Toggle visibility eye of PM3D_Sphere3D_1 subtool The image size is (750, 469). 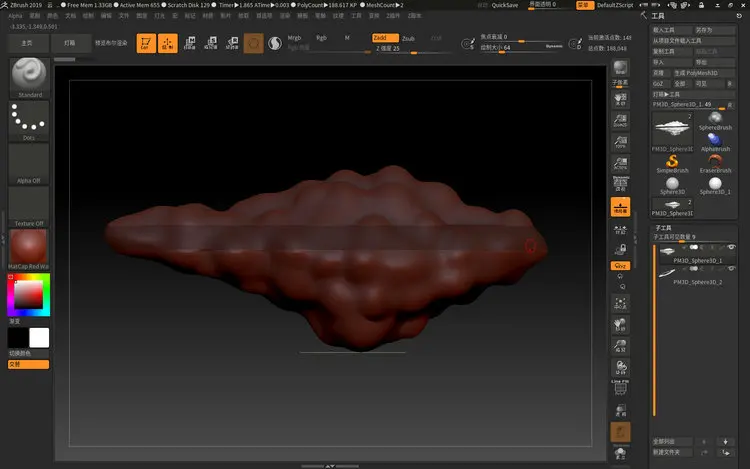tap(731, 246)
